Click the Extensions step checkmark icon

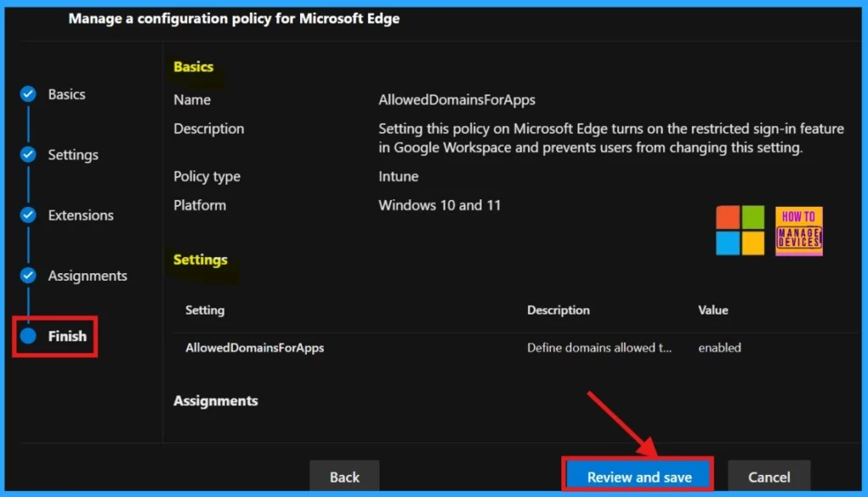click(28, 215)
